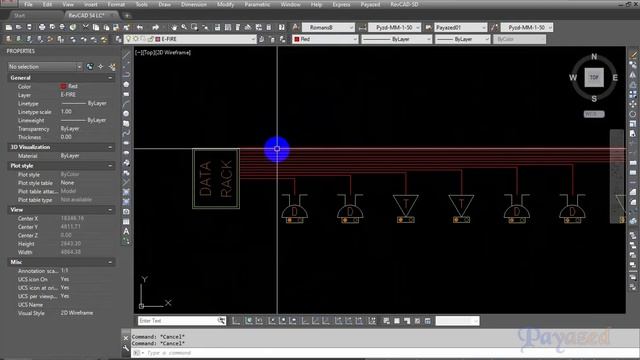Collapse the Misc properties section
The height and width of the screenshot is (360, 640).
tap(110, 262)
